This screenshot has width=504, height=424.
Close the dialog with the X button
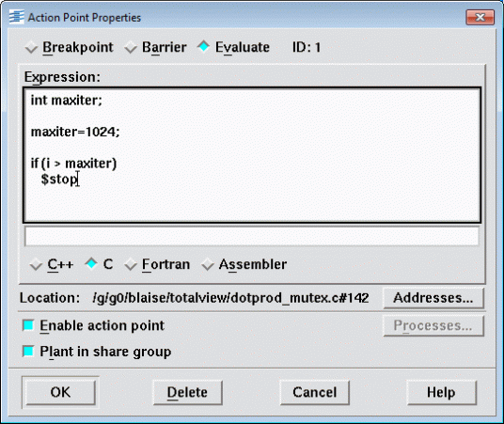click(480, 17)
